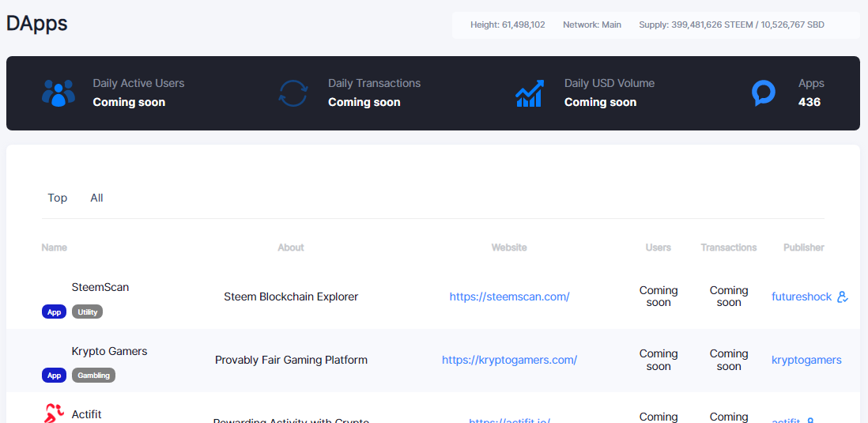Click the Supply STEEM / SBD status text
This screenshot has width=868, height=423.
pyautogui.click(x=731, y=25)
